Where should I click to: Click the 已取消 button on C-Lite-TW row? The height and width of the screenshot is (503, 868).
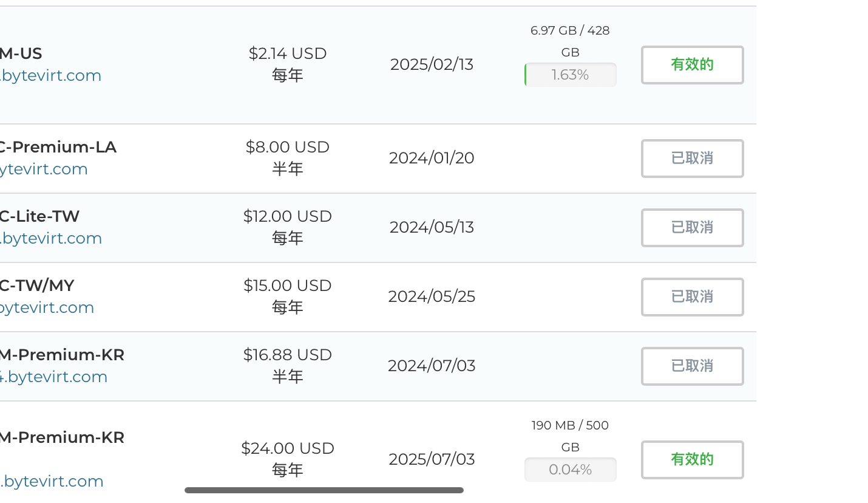click(x=692, y=228)
